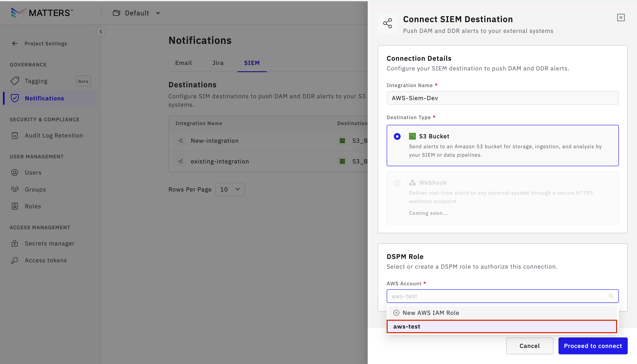Click the search icon in AWS Account field
The width and height of the screenshot is (637, 364).
click(611, 296)
